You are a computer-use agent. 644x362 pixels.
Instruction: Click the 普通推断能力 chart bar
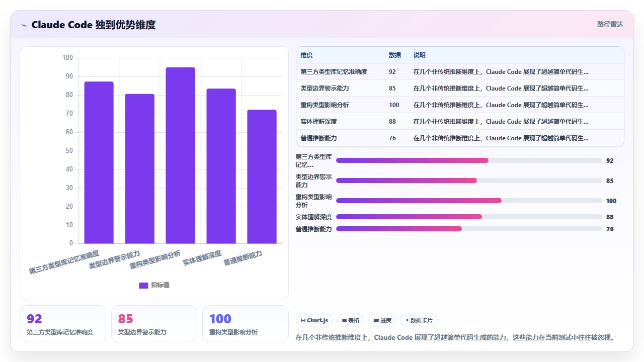coord(262,176)
